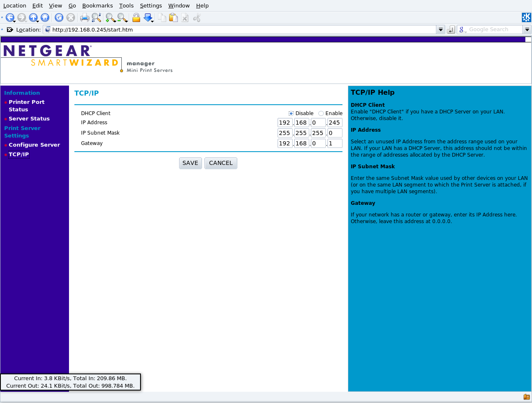
Task: Open the Location menu
Action: (15, 5)
